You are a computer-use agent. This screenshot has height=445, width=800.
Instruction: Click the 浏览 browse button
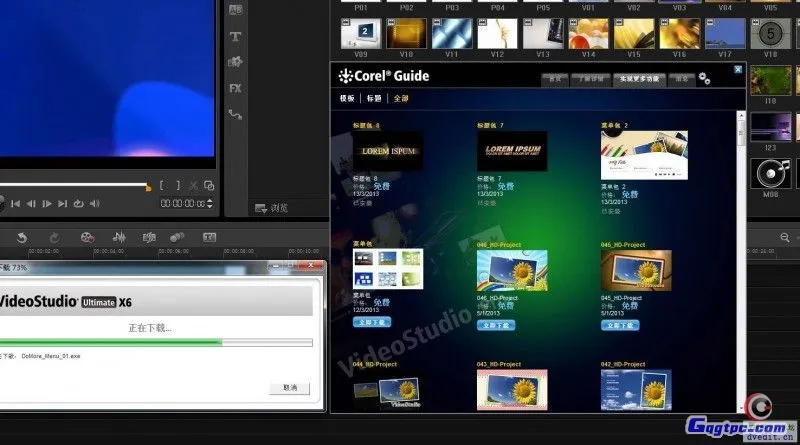(271, 208)
